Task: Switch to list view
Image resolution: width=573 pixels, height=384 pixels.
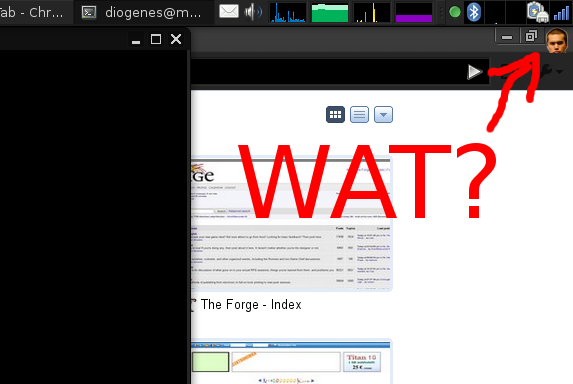Action: click(359, 115)
